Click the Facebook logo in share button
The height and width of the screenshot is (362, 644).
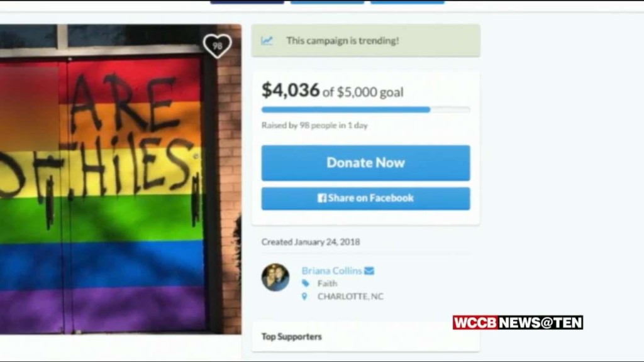pos(322,198)
